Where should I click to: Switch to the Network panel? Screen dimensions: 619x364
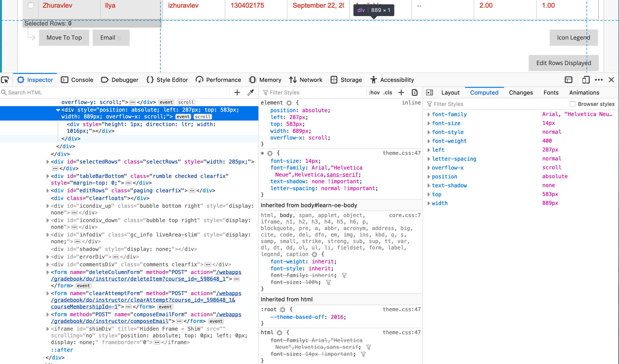point(306,80)
